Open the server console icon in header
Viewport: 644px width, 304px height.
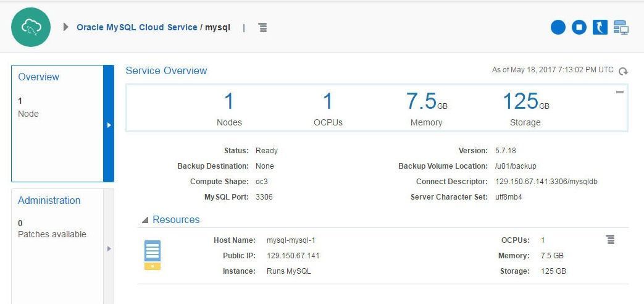(x=621, y=28)
